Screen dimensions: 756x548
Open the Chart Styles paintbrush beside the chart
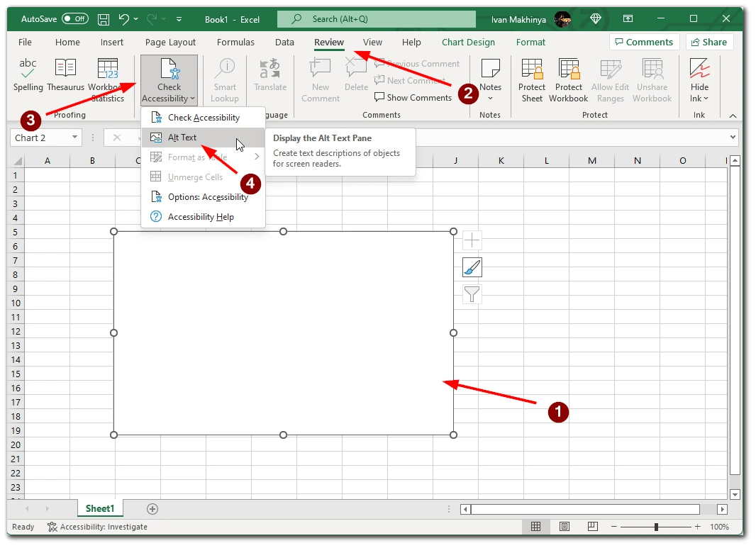pyautogui.click(x=472, y=267)
